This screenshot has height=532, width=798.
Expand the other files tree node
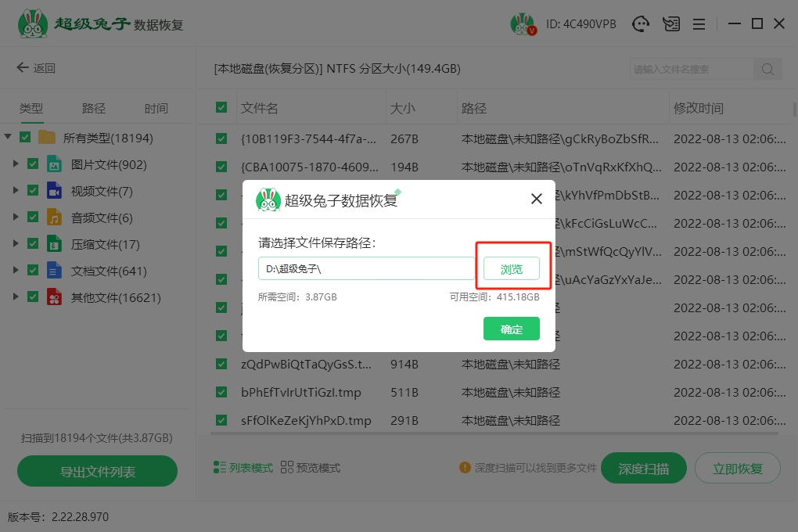pos(16,297)
